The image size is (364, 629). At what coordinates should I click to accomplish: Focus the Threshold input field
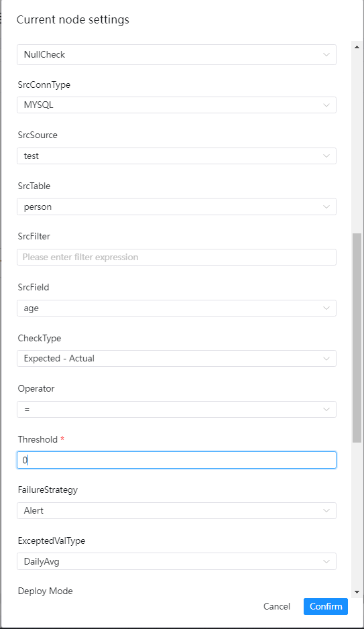tap(176, 460)
